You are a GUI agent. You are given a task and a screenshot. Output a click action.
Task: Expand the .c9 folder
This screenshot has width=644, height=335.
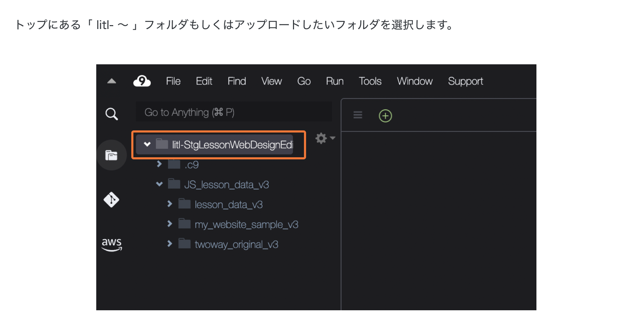click(159, 164)
